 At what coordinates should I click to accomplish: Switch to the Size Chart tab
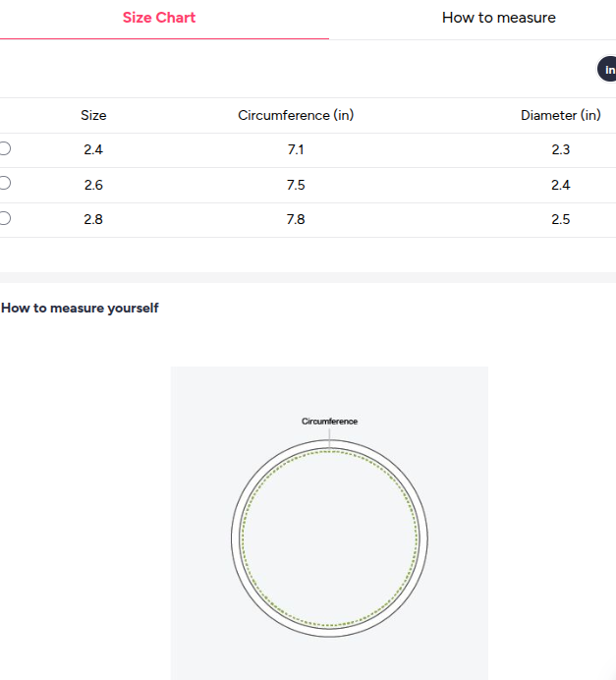click(x=159, y=18)
